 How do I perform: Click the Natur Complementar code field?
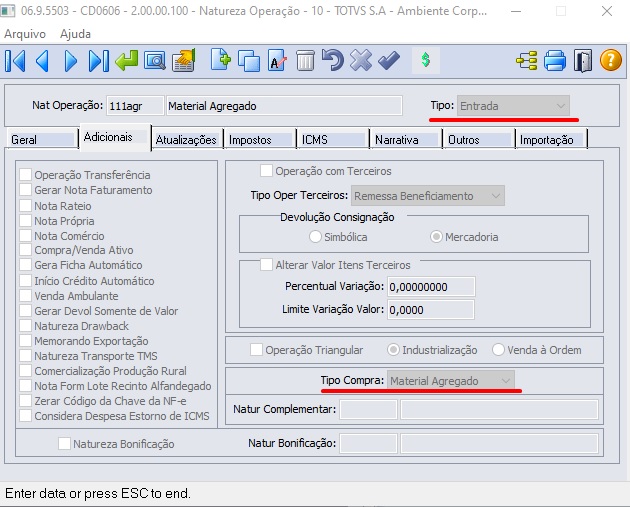tap(368, 409)
